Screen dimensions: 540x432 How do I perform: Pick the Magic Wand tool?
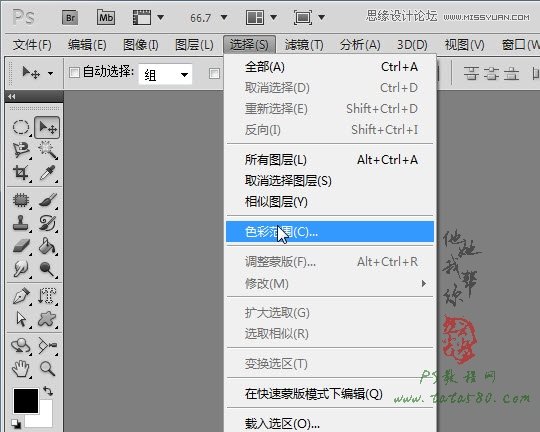(47, 150)
